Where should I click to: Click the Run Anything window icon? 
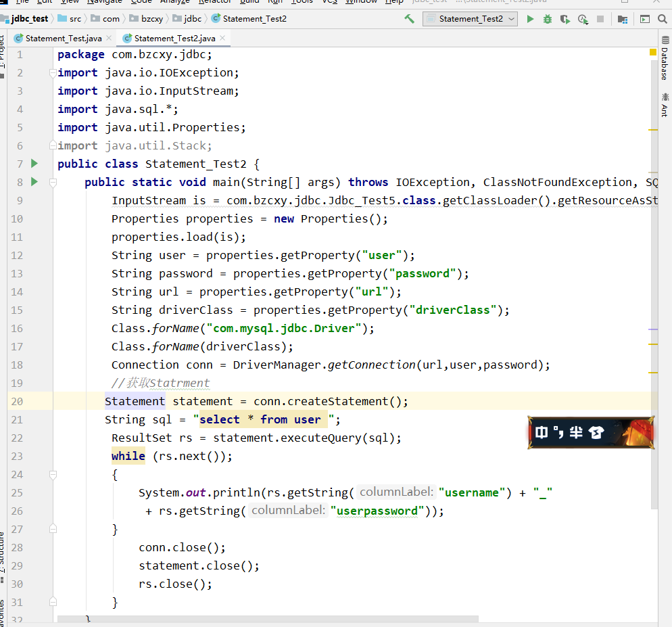pyautogui.click(x=644, y=19)
